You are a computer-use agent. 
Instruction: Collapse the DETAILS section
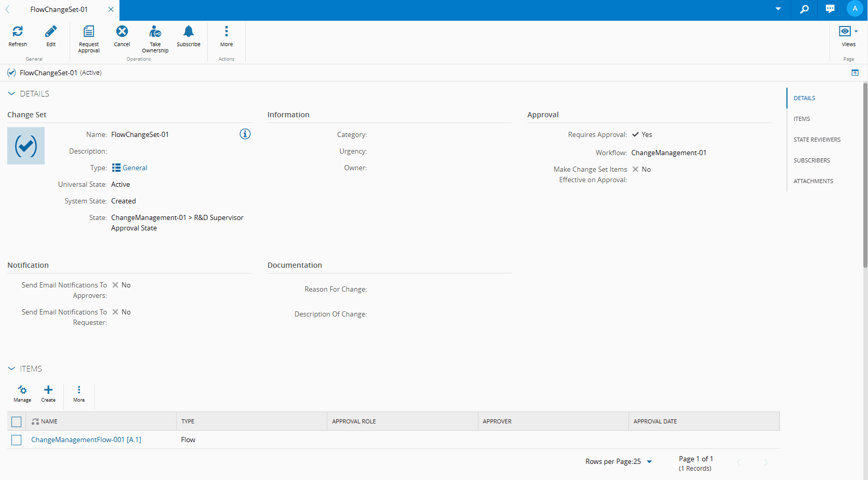point(11,94)
